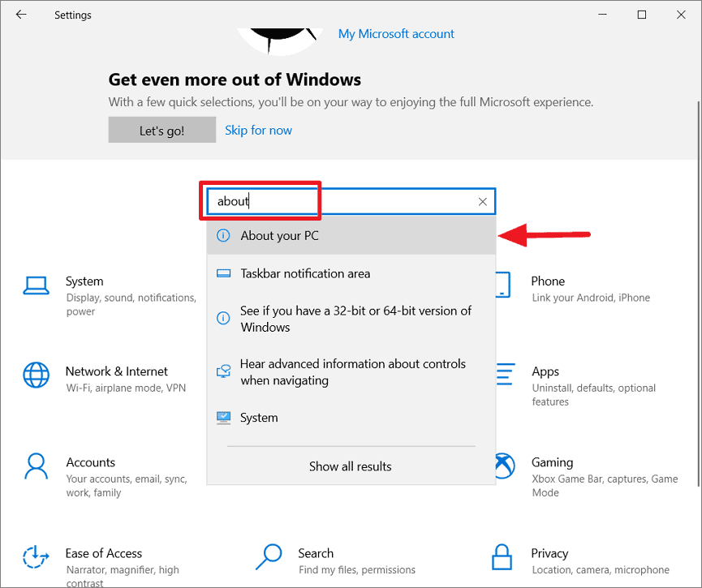Click the Phone device icon
The width and height of the screenshot is (702, 588).
(503, 285)
